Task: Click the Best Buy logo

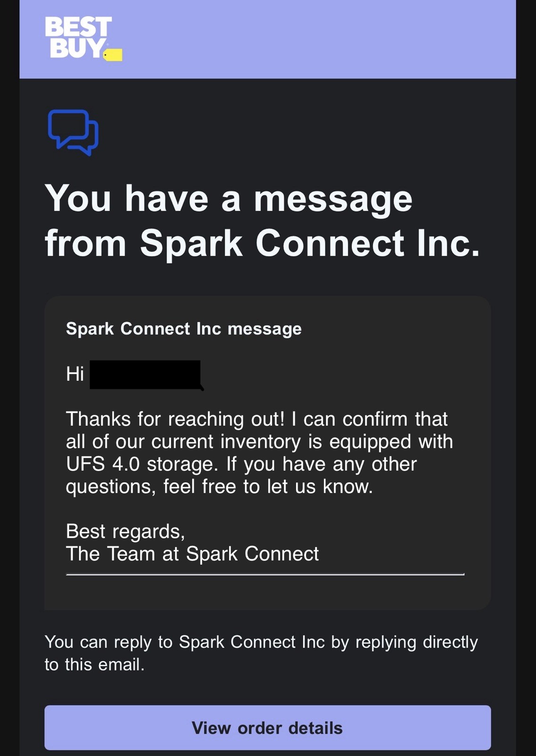Action: click(84, 39)
